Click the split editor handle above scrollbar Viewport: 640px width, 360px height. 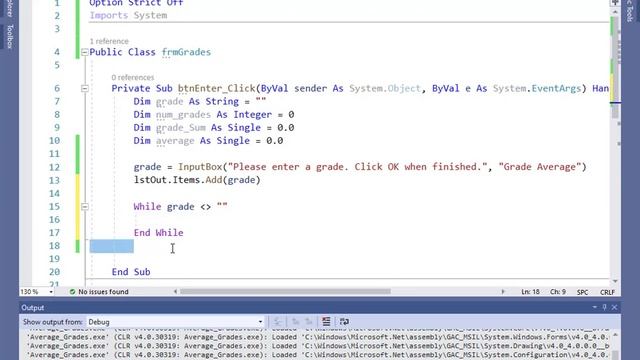[x=615, y=3]
